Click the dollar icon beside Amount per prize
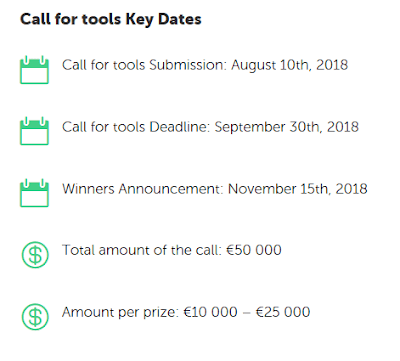The height and width of the screenshot is (361, 400). pos(35,317)
